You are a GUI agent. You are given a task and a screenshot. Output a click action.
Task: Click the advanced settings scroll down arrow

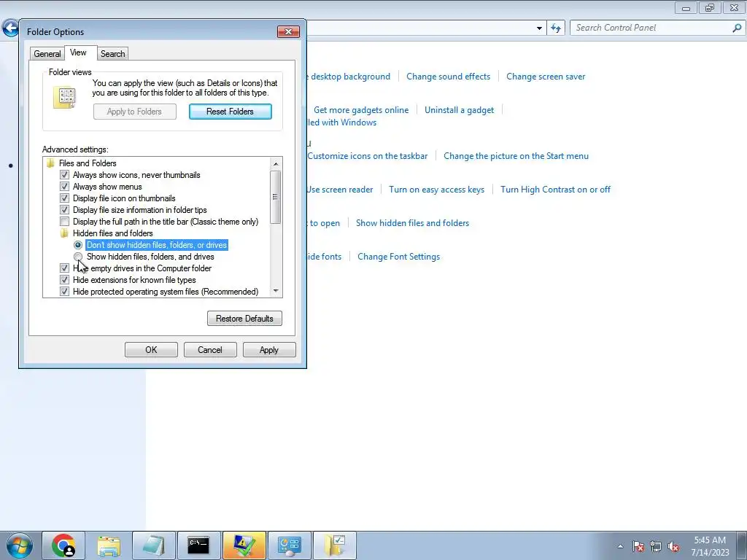click(275, 291)
